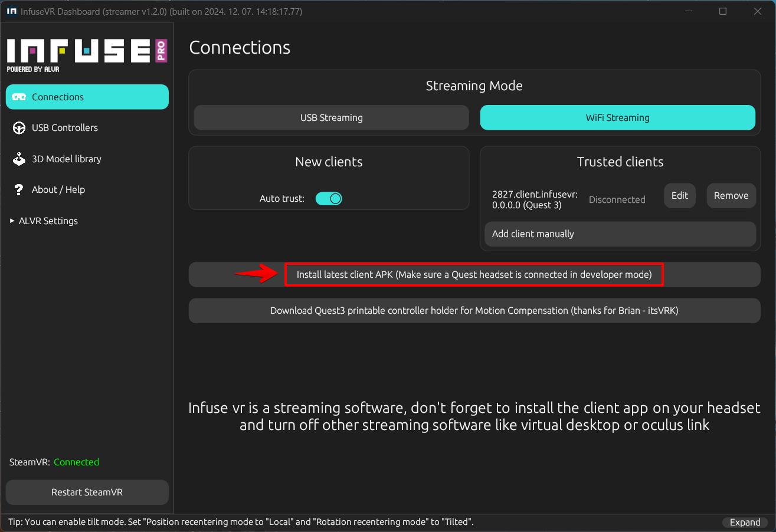Click Add client manually
Image resolution: width=776 pixels, height=532 pixels.
(620, 234)
